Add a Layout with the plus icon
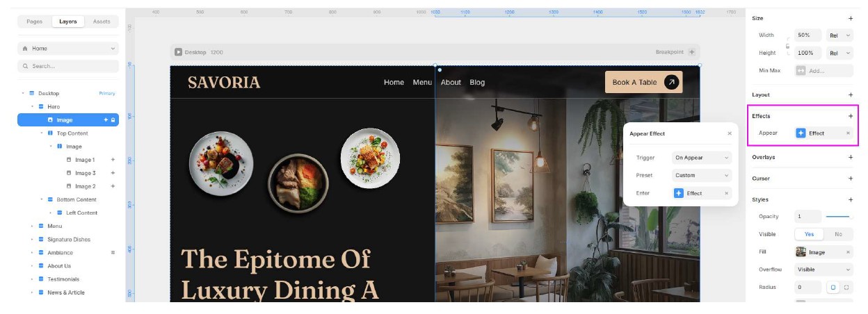 pos(850,94)
